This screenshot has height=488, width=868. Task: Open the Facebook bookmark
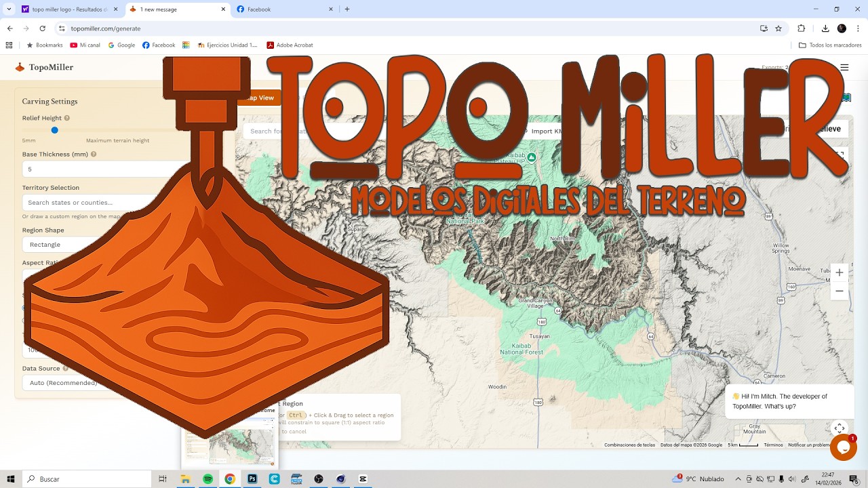click(159, 45)
